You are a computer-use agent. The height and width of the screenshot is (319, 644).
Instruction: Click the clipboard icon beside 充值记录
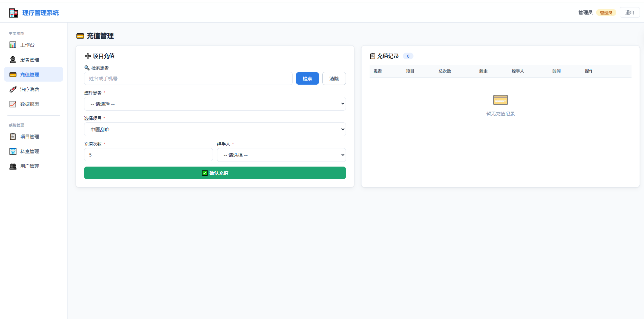[x=373, y=56]
